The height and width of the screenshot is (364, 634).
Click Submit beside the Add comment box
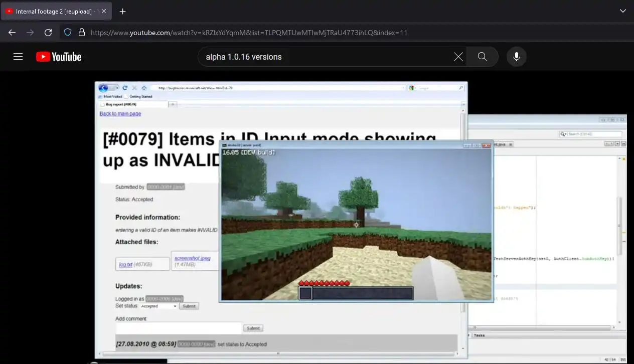[253, 328]
